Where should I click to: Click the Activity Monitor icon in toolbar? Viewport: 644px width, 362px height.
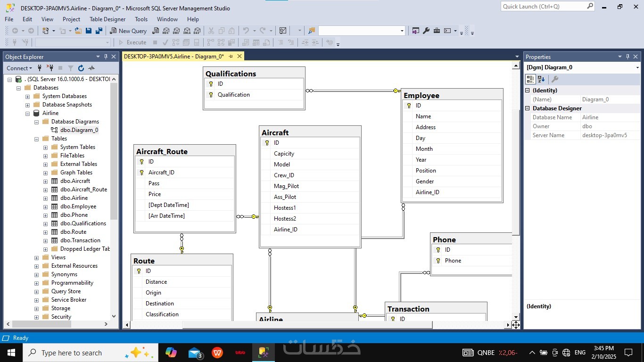tap(283, 31)
